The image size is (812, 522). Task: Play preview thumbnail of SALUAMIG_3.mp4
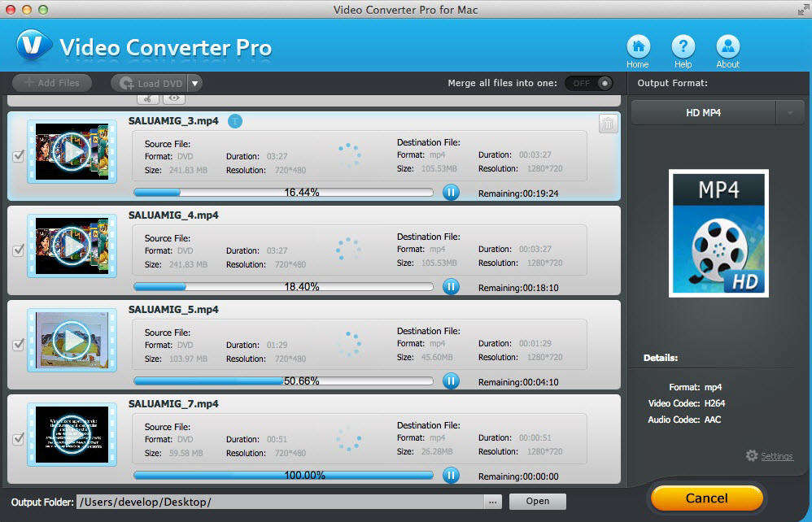coord(72,151)
